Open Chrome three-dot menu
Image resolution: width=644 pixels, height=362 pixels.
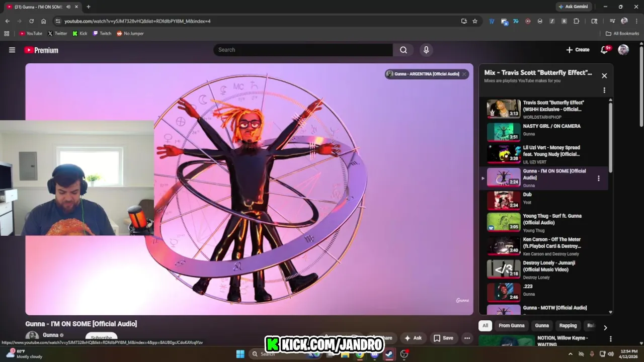(636, 21)
